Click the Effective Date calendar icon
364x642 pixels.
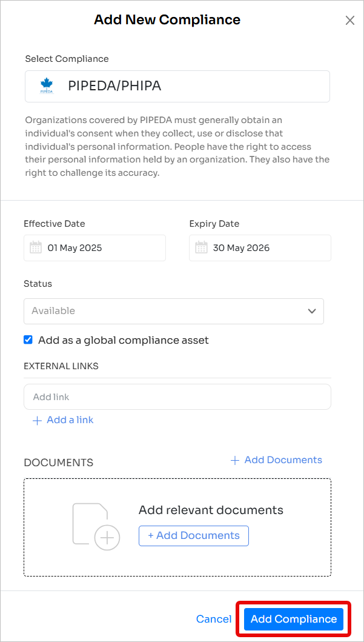36,248
